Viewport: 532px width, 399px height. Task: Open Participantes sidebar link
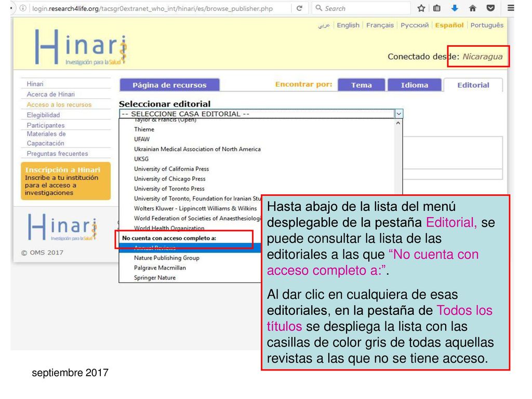[x=46, y=125]
